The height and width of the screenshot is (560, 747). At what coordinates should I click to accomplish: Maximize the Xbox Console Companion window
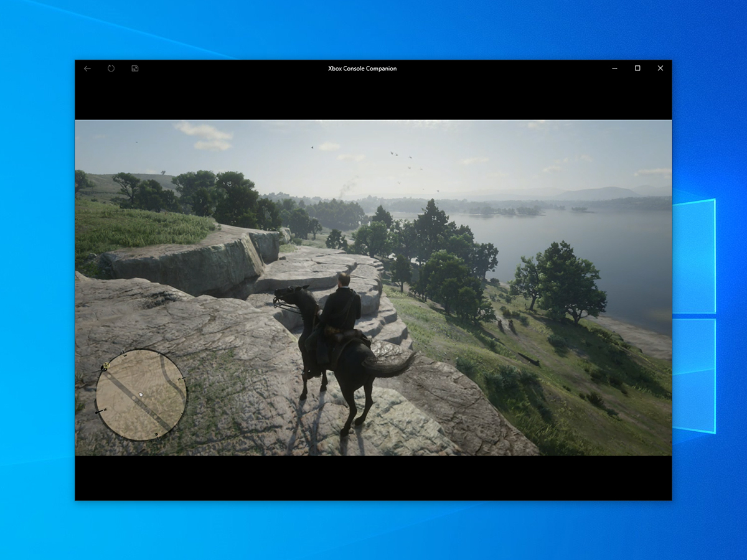[637, 68]
